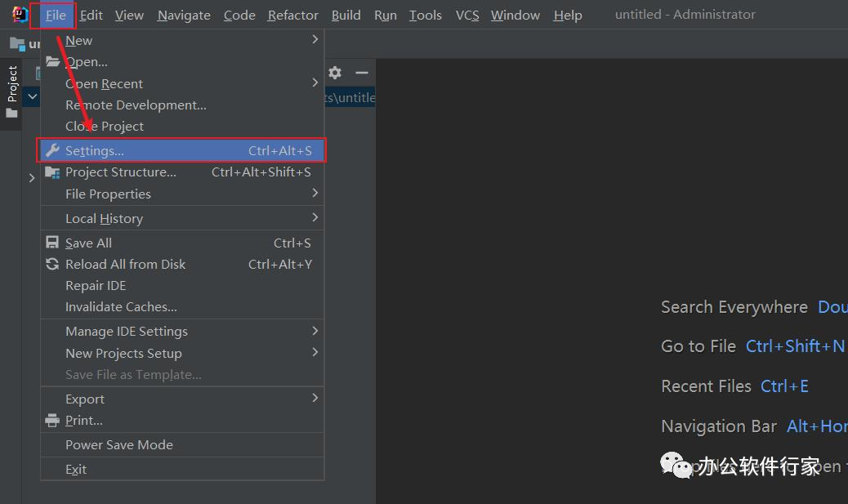The width and height of the screenshot is (848, 504).
Task: Open the Project tool window tab
Action: click(12, 84)
